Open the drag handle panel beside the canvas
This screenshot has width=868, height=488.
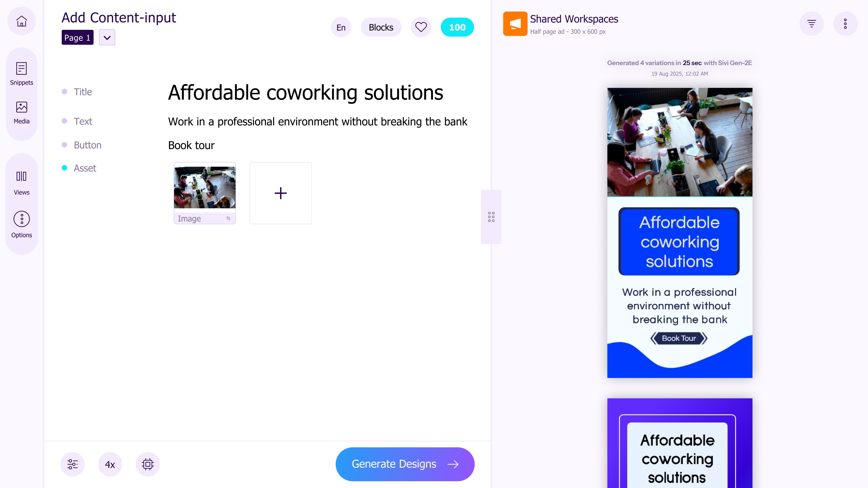tap(491, 217)
